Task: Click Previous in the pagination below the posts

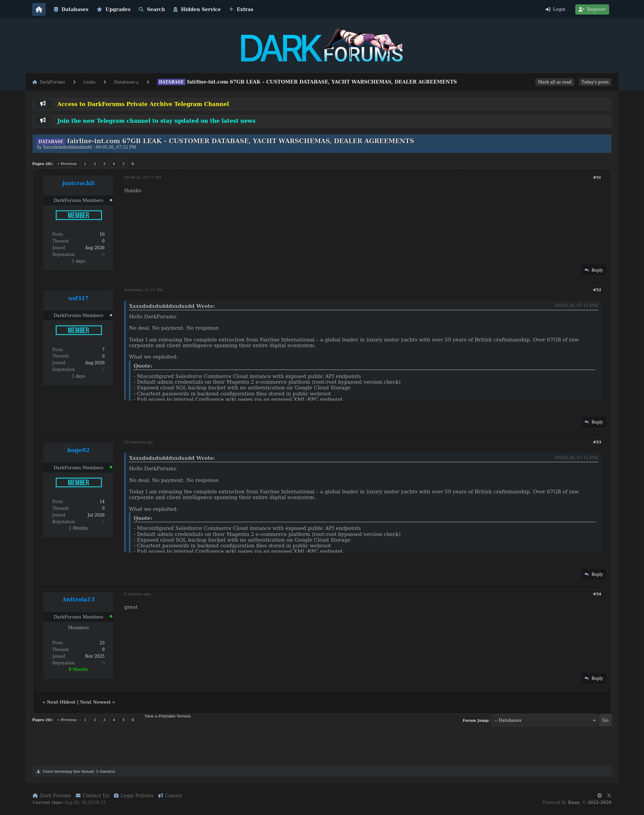Action: point(67,720)
